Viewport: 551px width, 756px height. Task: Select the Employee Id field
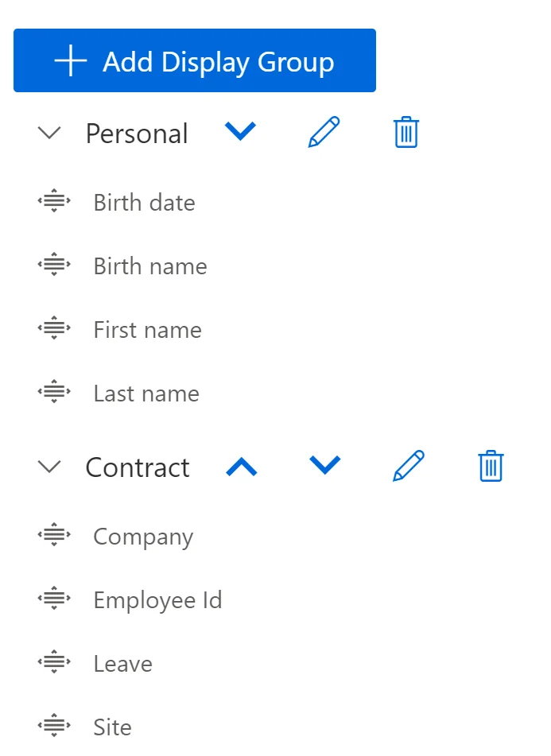tap(157, 599)
